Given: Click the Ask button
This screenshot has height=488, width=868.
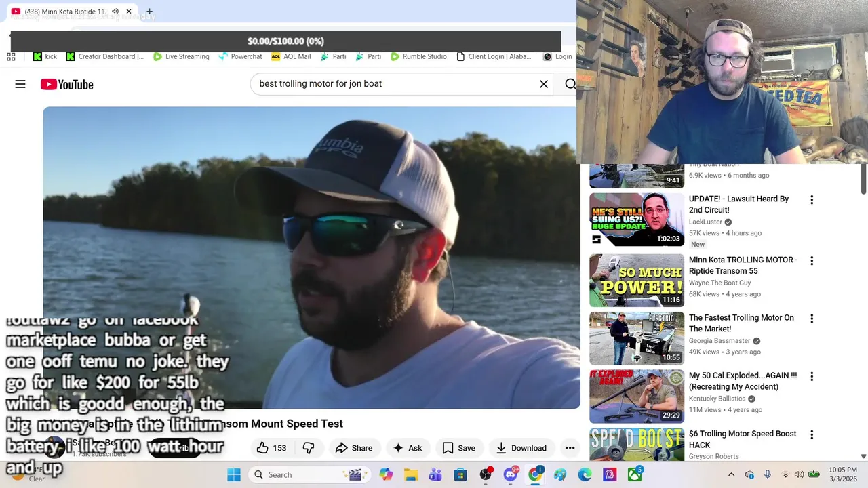Looking at the screenshot, I should pyautogui.click(x=408, y=448).
